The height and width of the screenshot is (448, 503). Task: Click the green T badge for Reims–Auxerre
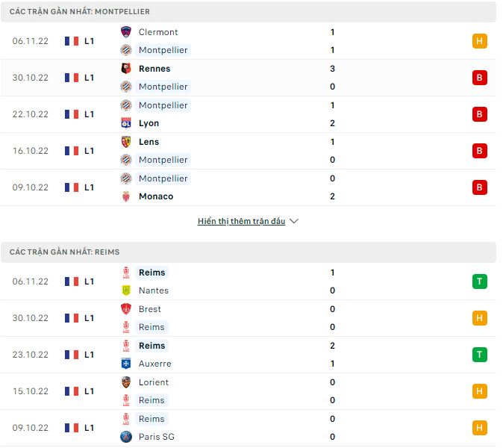pyautogui.click(x=479, y=355)
